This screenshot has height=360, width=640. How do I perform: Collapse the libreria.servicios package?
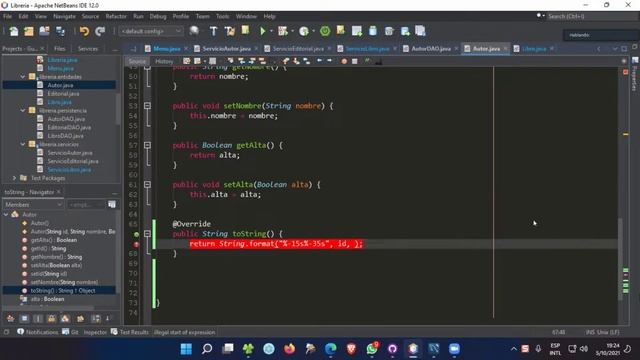[23, 144]
